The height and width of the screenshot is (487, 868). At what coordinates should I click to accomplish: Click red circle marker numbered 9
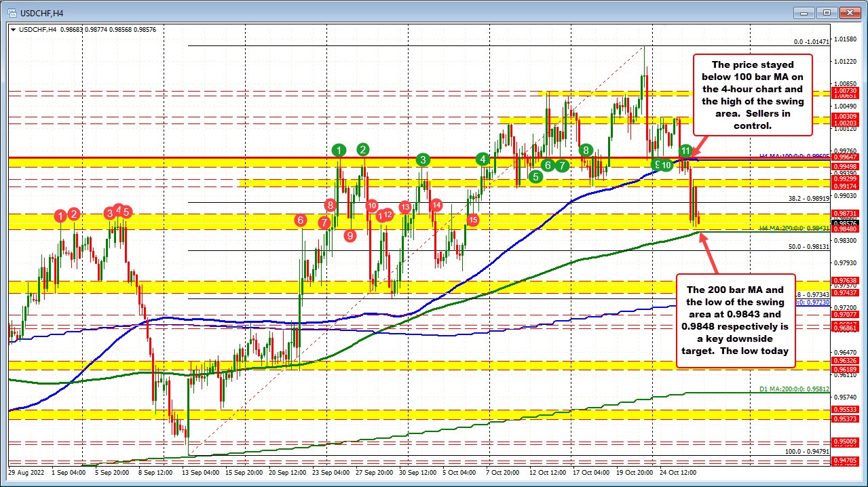(350, 236)
